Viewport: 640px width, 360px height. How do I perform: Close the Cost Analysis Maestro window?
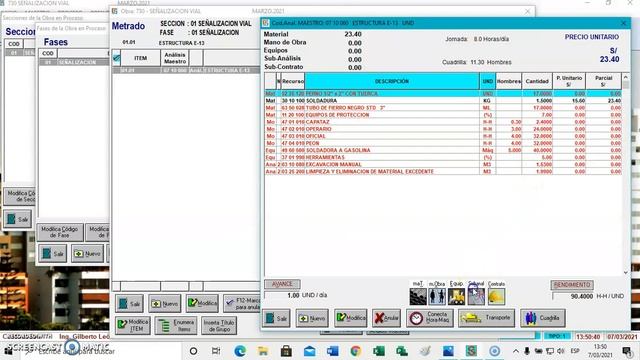tap(623, 23)
